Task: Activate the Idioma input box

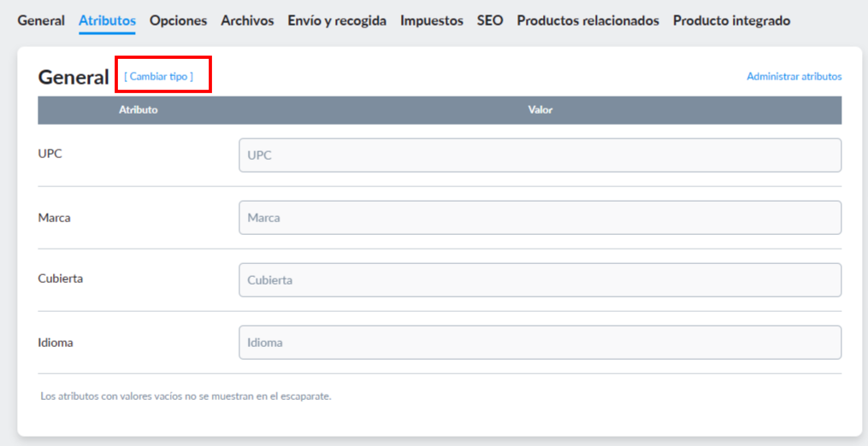Action: point(540,343)
